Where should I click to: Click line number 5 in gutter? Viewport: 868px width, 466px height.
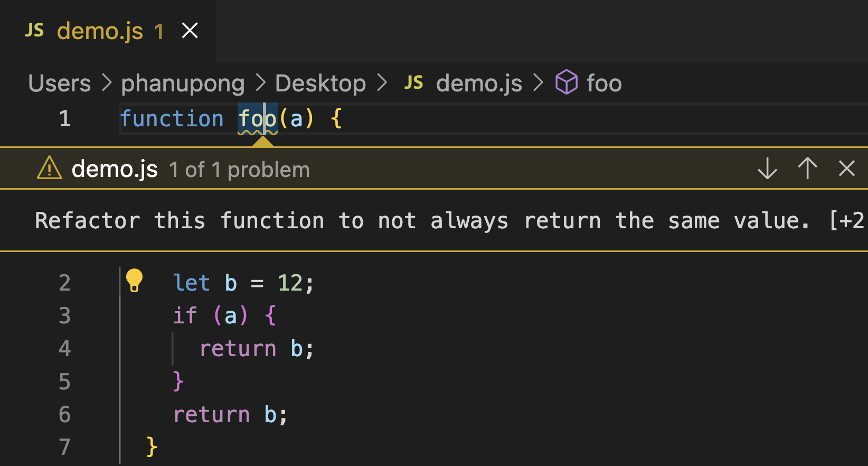tap(64, 381)
